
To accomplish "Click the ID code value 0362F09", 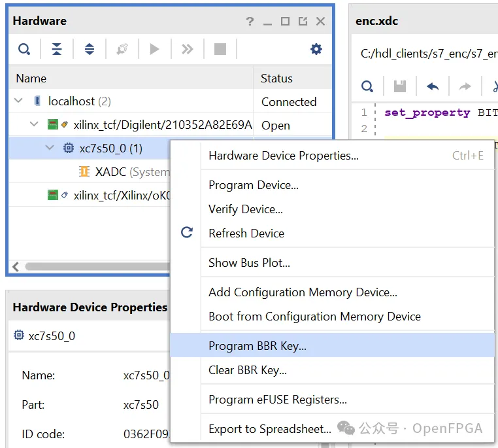I will [147, 434].
